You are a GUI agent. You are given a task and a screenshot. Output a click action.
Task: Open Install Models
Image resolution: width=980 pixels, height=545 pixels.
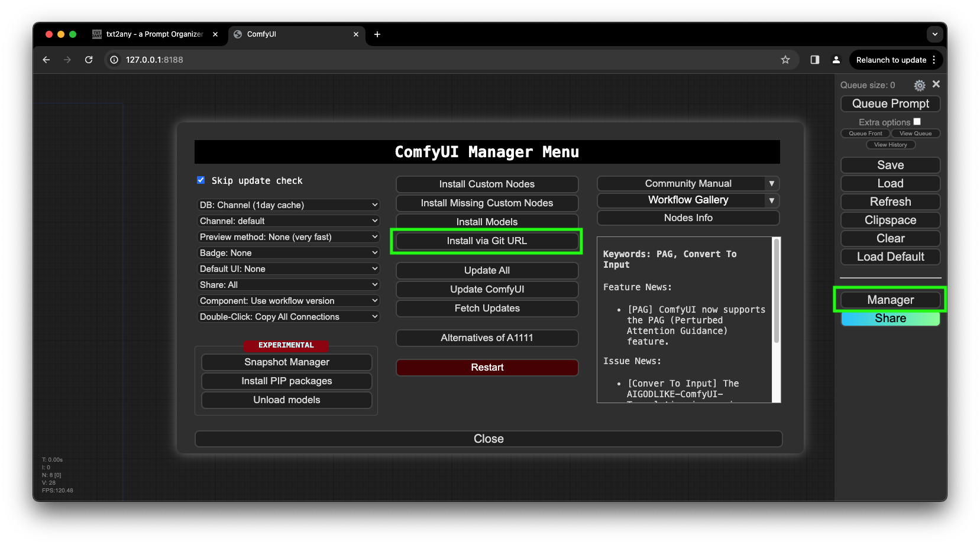click(x=487, y=222)
